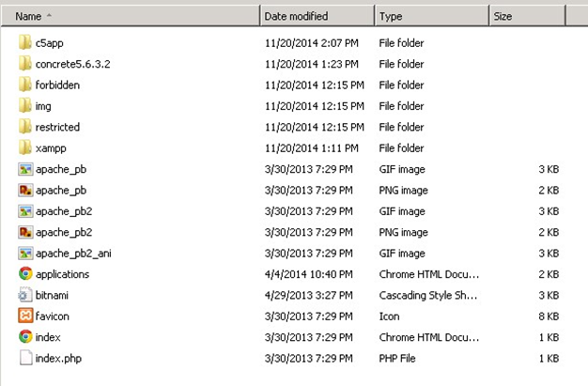Select the img folder name
This screenshot has width=588, height=386.
[x=43, y=106]
